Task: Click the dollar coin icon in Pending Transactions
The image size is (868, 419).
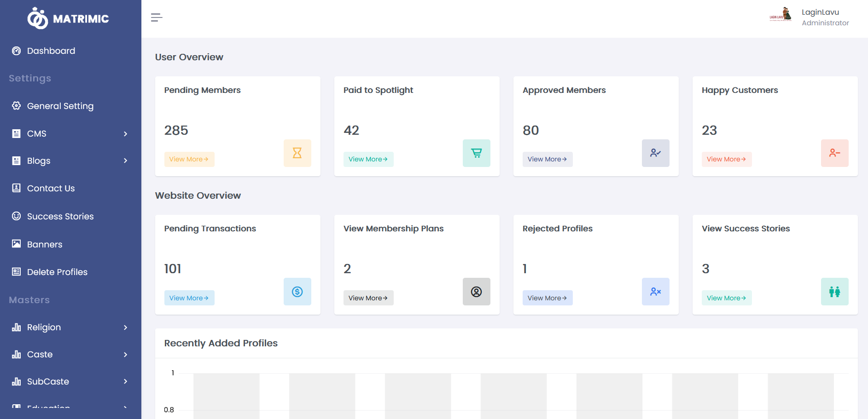Action: tap(297, 292)
